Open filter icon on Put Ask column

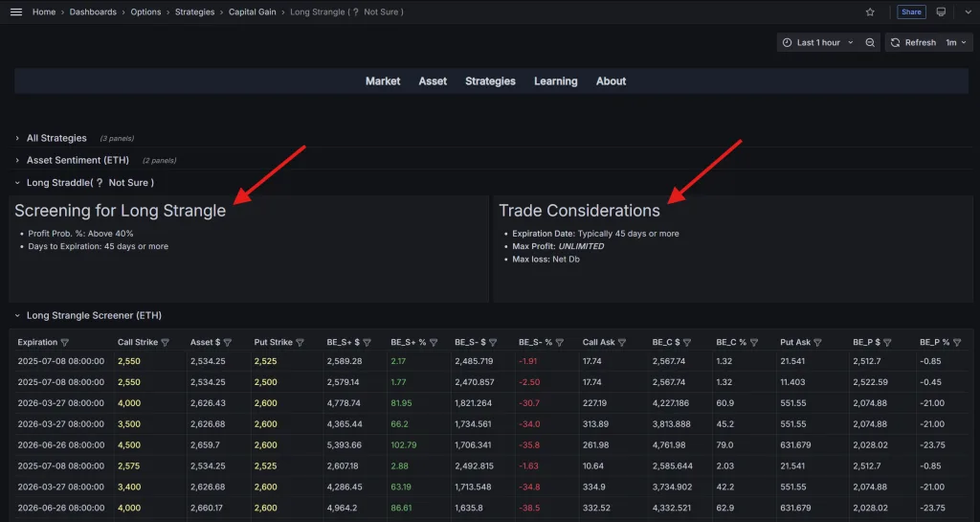click(818, 342)
